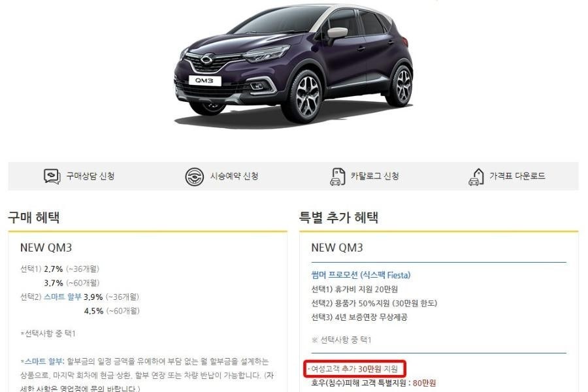Select the 선택3) 4년 보증연장 무상제공 option text

pos(359,317)
